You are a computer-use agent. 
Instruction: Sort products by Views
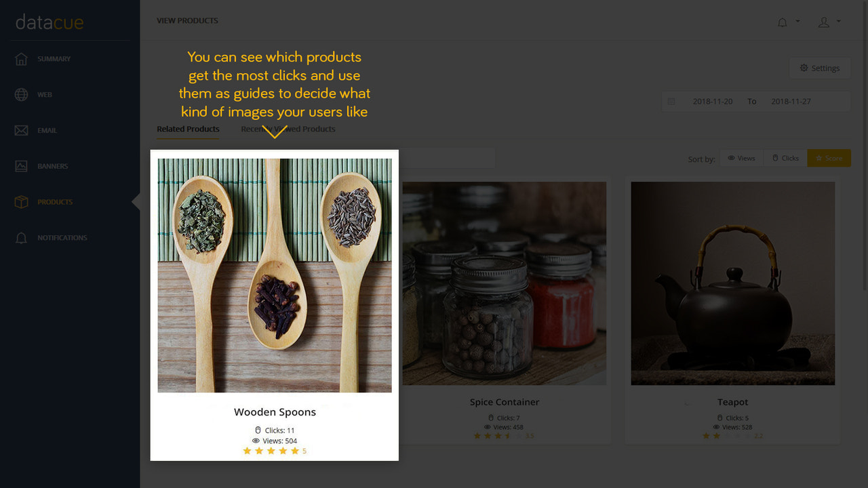[741, 158]
